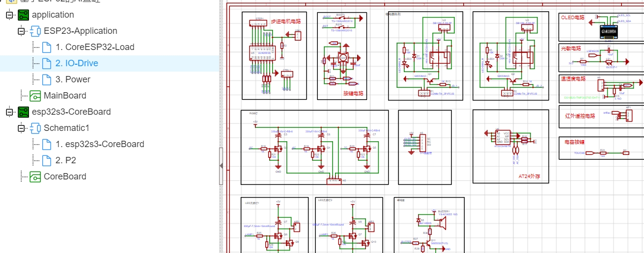644x253 pixels.
Task: Click the esp32s3-CoreBoard board icon
Action: (x=24, y=112)
